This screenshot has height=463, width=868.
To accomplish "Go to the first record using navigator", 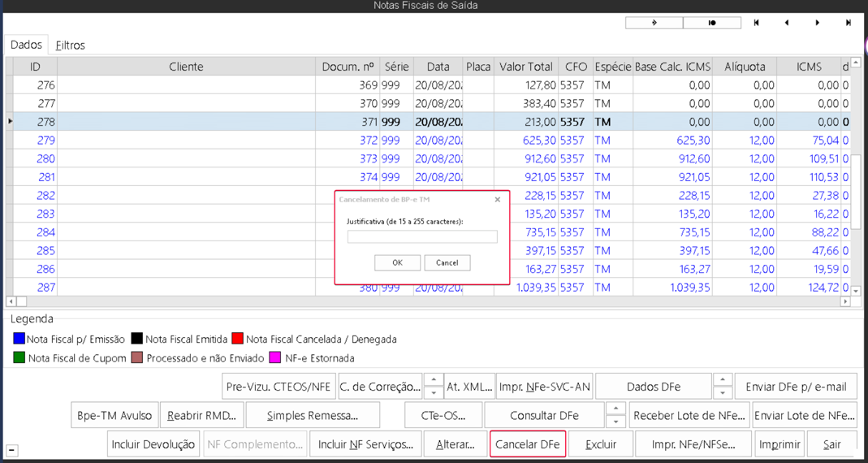I will (756, 23).
